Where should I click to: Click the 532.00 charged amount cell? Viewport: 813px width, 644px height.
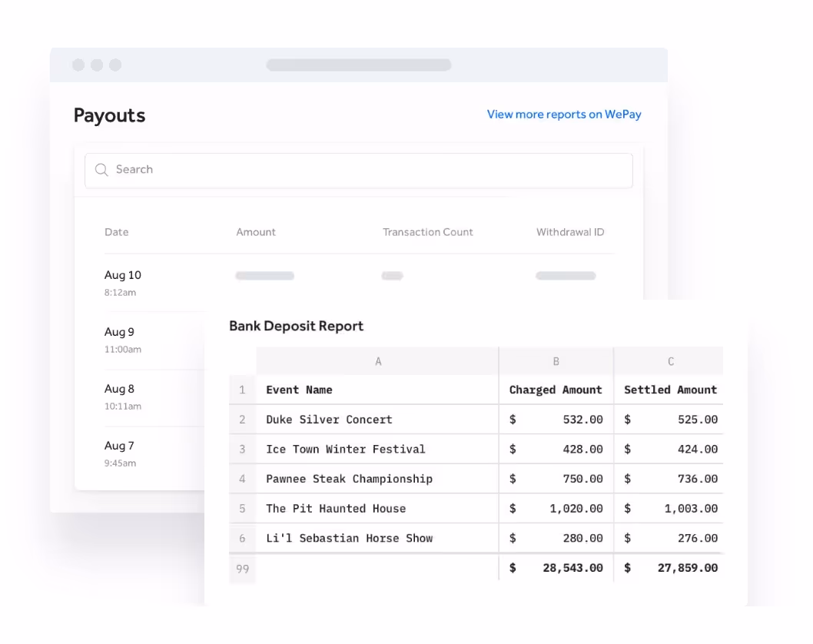[556, 420]
